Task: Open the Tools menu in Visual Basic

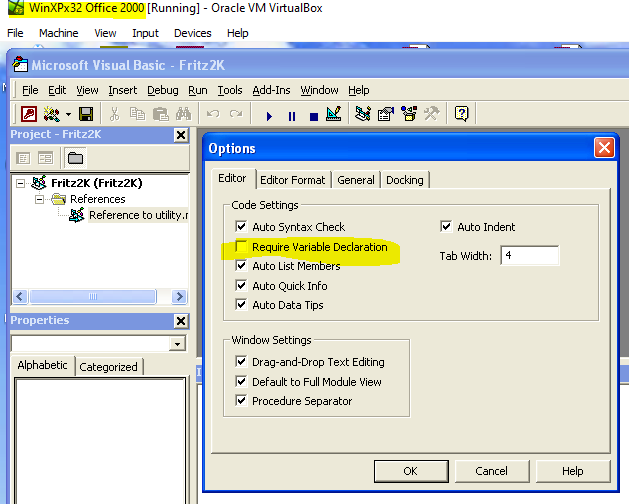Action: tap(230, 90)
